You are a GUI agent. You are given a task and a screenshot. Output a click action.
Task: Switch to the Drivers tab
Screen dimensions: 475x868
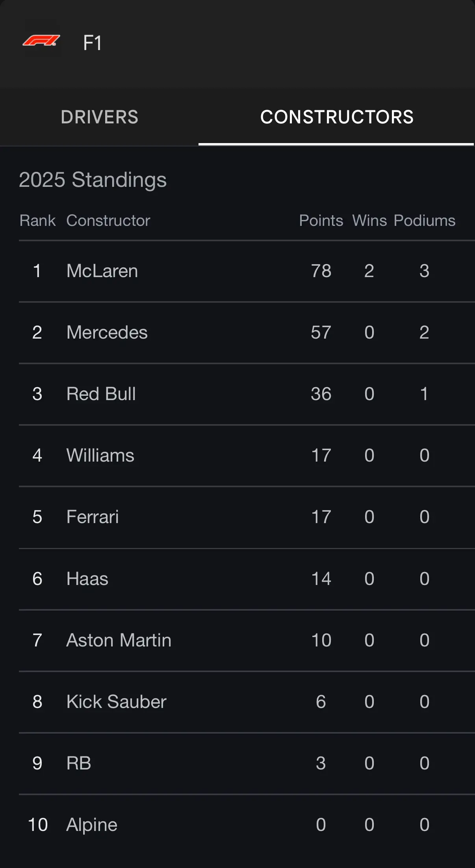pyautogui.click(x=99, y=117)
